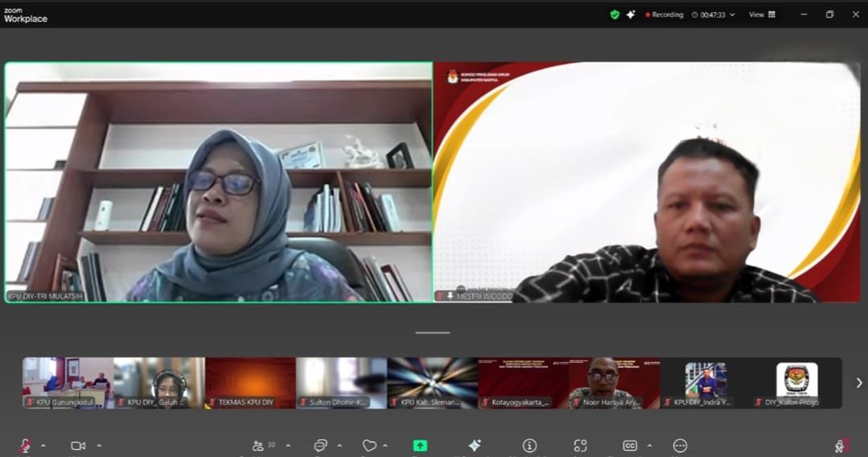Image resolution: width=868 pixels, height=457 pixels.
Task: Open the View layout menu
Action: click(x=762, y=14)
